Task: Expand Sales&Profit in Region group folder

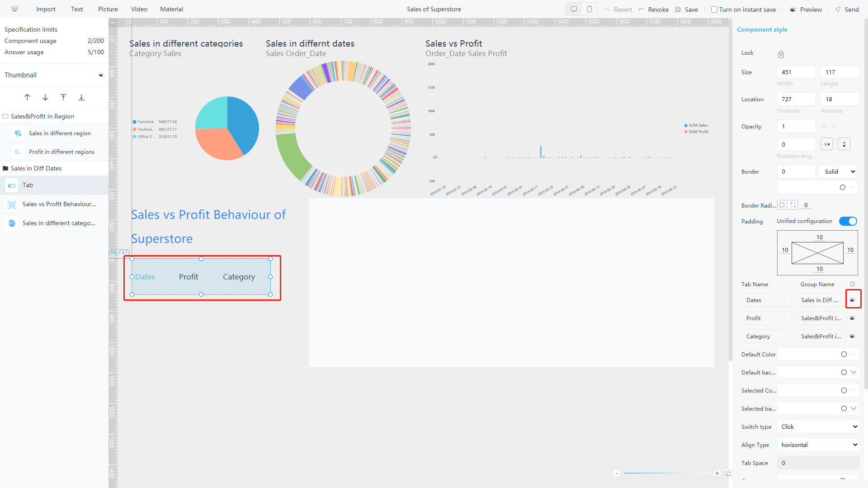Action: (x=6, y=116)
